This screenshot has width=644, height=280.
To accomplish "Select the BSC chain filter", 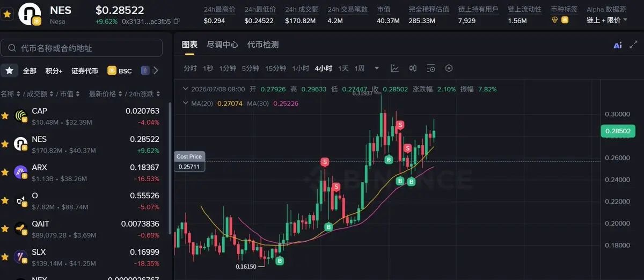I will coord(120,71).
